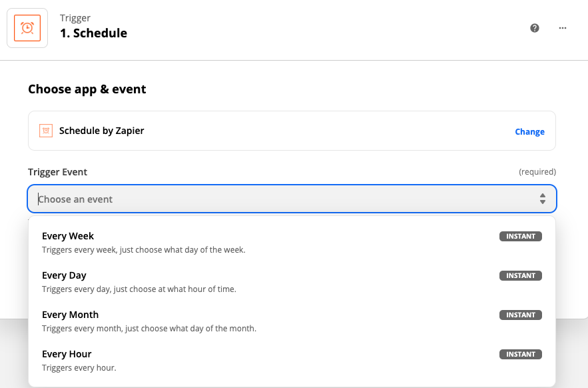Click the Schedule by Zapier app name

pos(102,131)
